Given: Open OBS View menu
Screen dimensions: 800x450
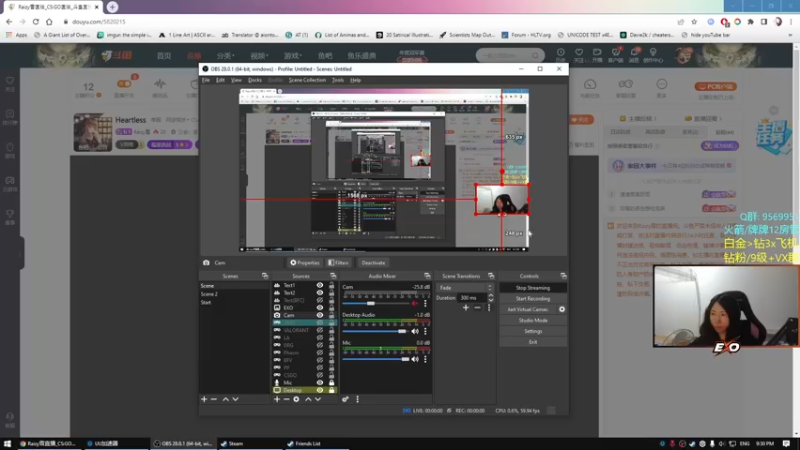Looking at the screenshot, I should [x=236, y=80].
